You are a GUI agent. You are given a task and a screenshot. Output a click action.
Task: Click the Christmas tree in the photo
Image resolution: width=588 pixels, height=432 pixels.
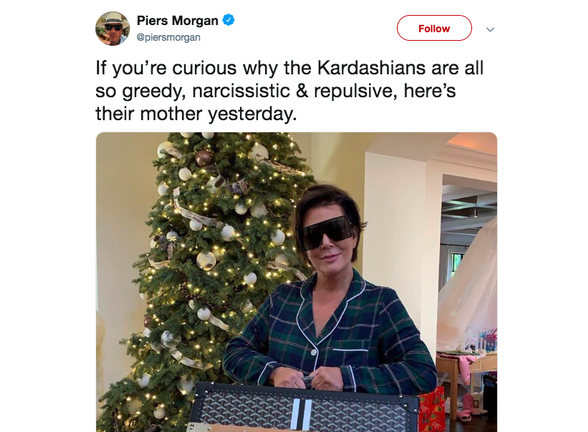click(204, 281)
